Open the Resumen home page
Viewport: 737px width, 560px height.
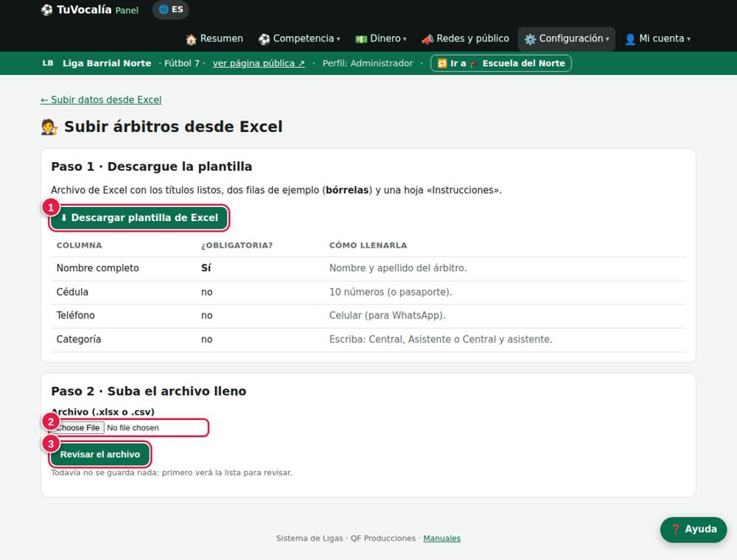[214, 38]
